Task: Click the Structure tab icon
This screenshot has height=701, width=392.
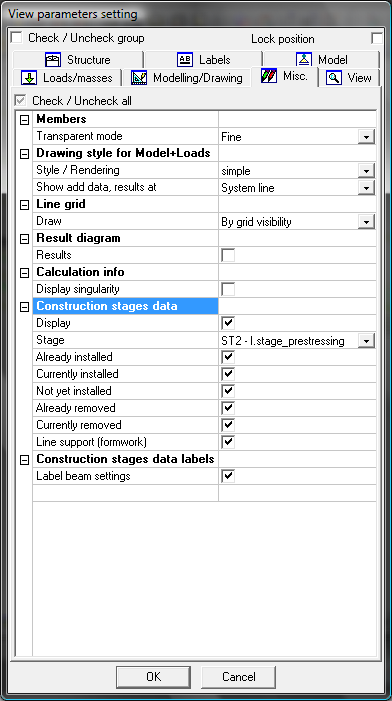Action: click(53, 59)
